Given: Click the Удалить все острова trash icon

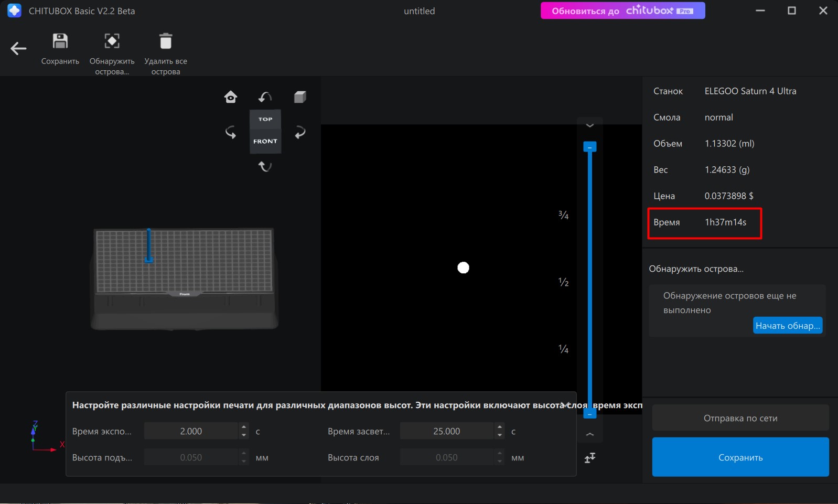Looking at the screenshot, I should coord(166,41).
